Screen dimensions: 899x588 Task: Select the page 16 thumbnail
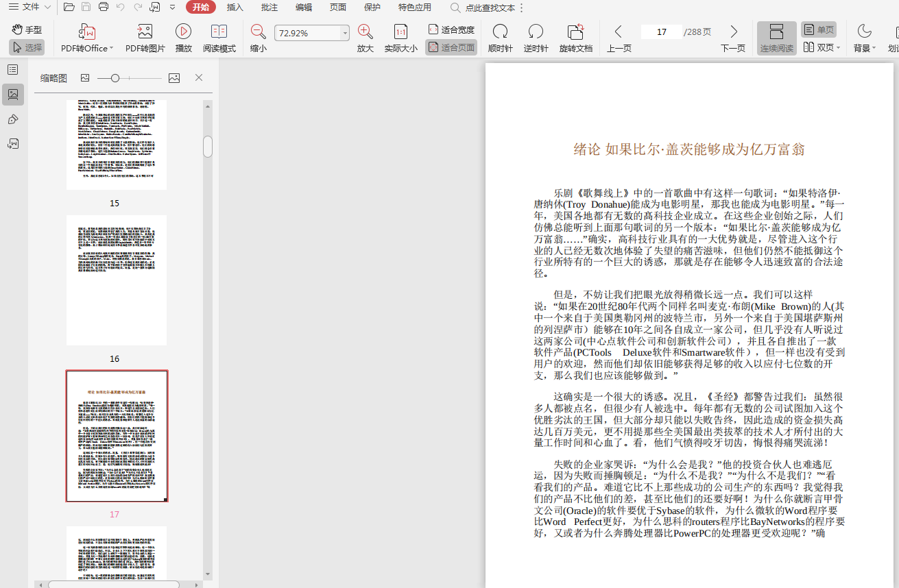pos(116,280)
